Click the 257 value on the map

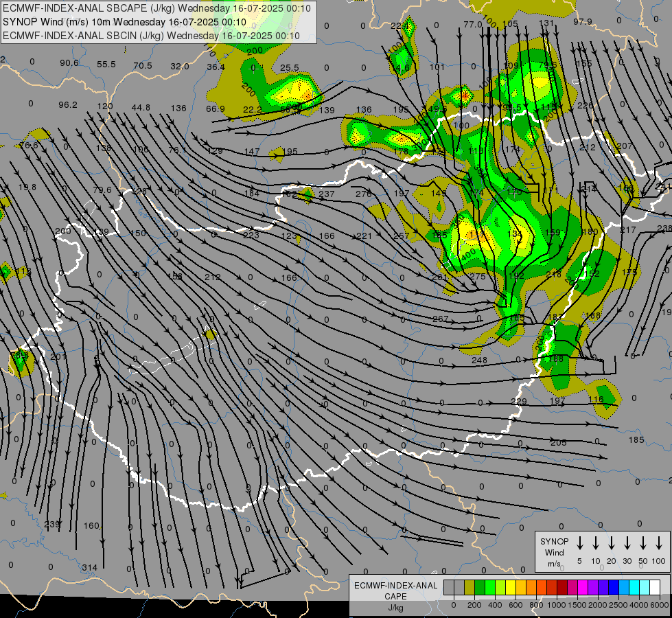click(402, 236)
